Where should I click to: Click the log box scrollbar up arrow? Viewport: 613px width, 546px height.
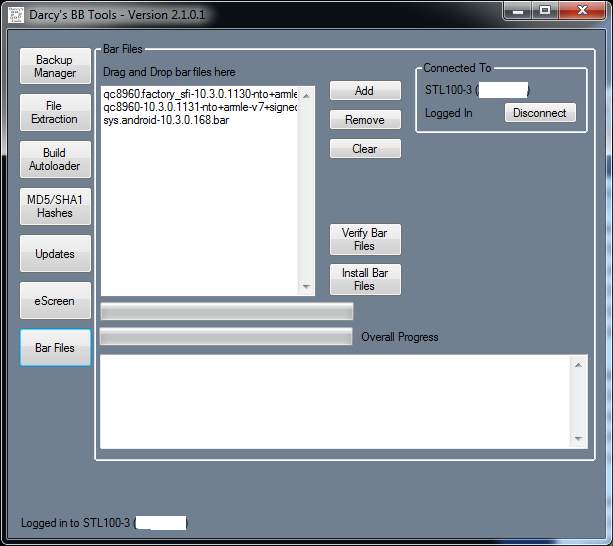[579, 365]
